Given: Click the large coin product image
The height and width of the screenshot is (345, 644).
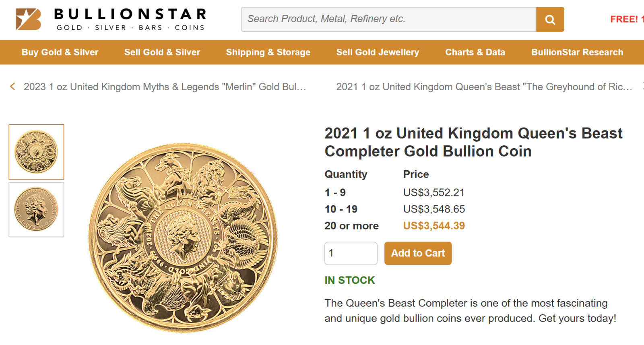Looking at the screenshot, I should [183, 238].
